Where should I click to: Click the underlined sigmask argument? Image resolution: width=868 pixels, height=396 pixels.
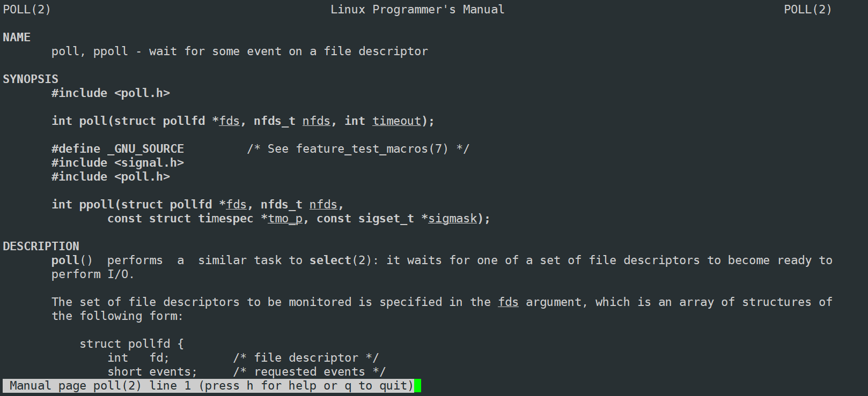point(453,219)
